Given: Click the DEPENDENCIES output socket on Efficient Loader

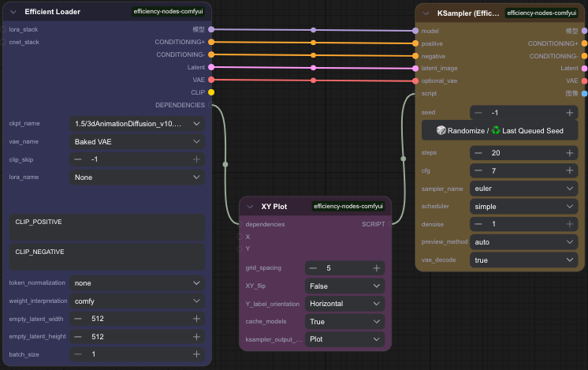Looking at the screenshot, I should click(211, 105).
